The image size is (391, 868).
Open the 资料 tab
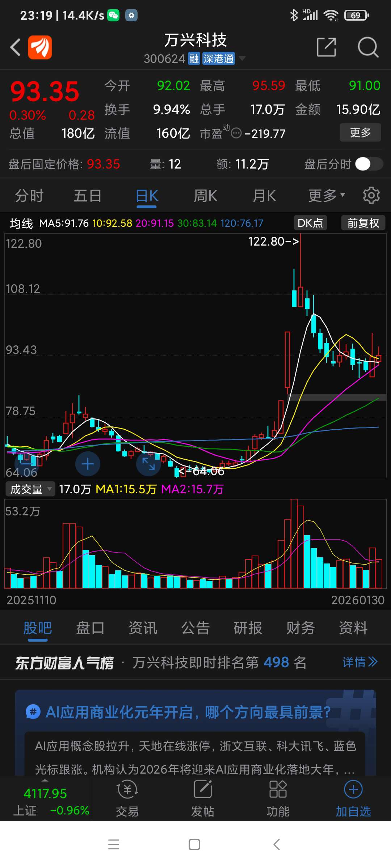353,628
